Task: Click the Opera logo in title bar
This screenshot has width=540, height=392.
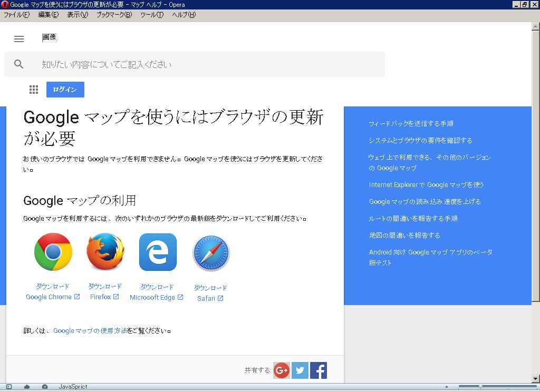Action: pos(4,4)
